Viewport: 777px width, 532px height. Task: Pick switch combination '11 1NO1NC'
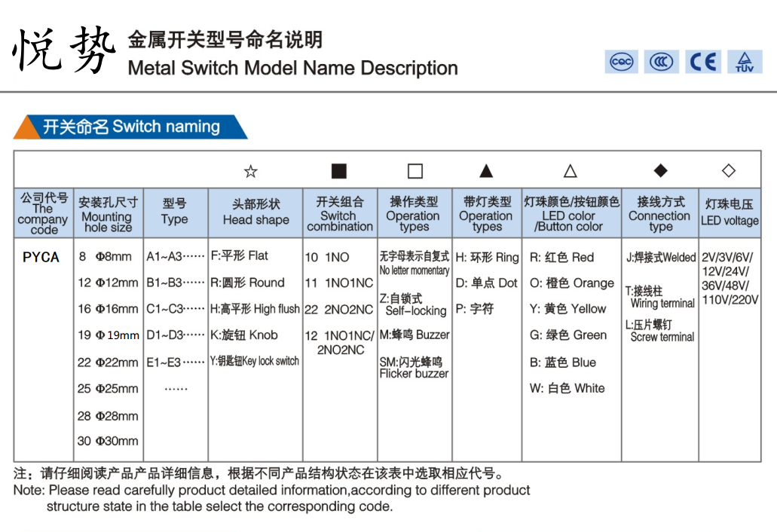(x=339, y=283)
